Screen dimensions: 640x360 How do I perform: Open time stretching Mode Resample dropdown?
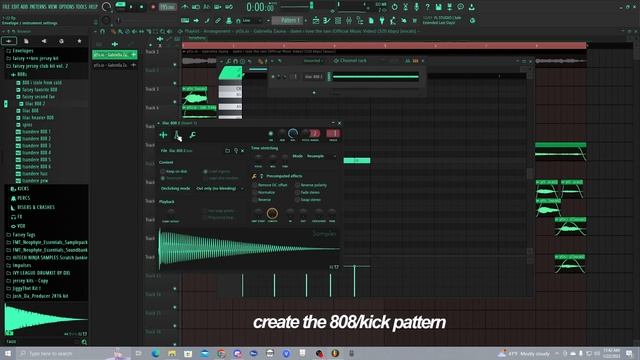click(x=321, y=156)
